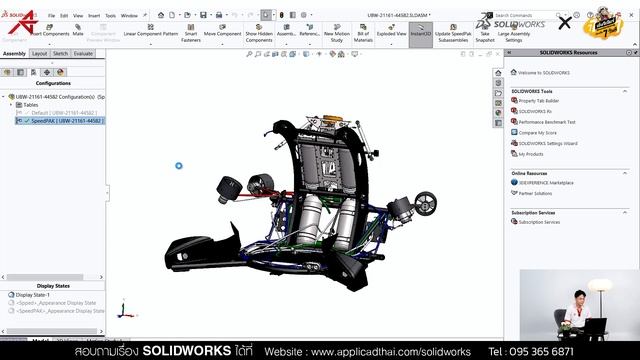Open the View menu
Image resolution: width=640 pixels, height=360 pixels.
point(78,16)
